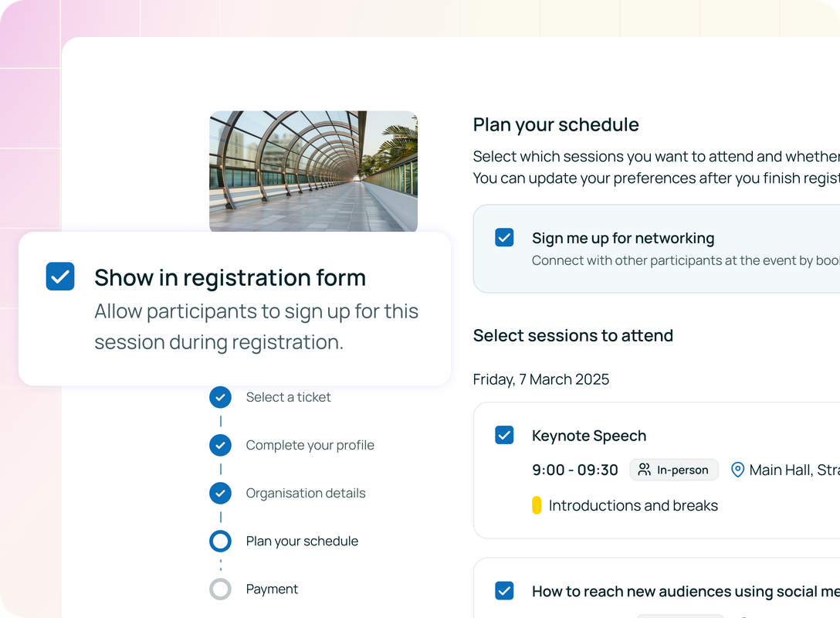Uncheck the Keynote Speech session checkbox

pos(504,435)
